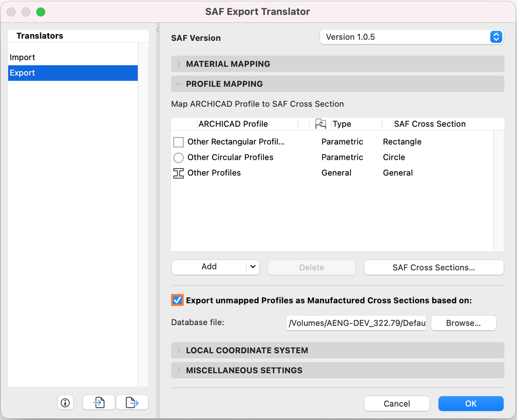
Task: Click the flag icon column header
Action: click(x=320, y=124)
